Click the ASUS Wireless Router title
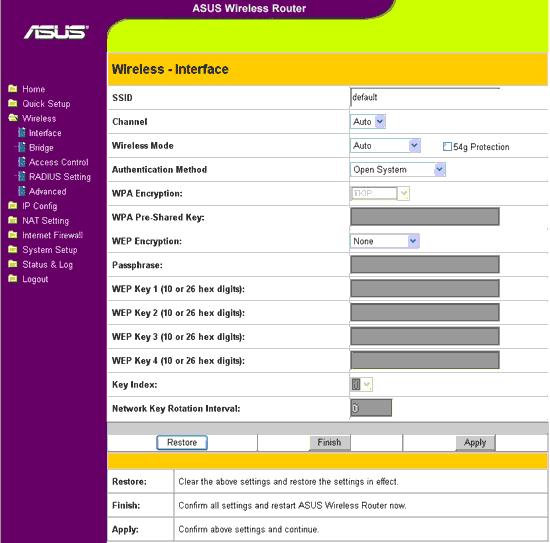This screenshot has height=543, width=550. 249,8
